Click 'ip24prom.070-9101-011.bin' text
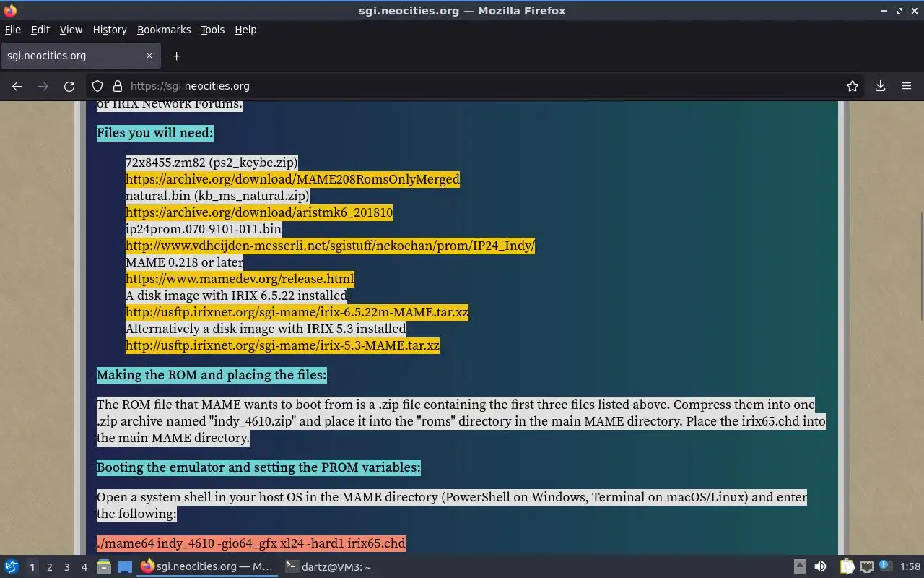The height and width of the screenshot is (578, 924). click(x=204, y=229)
